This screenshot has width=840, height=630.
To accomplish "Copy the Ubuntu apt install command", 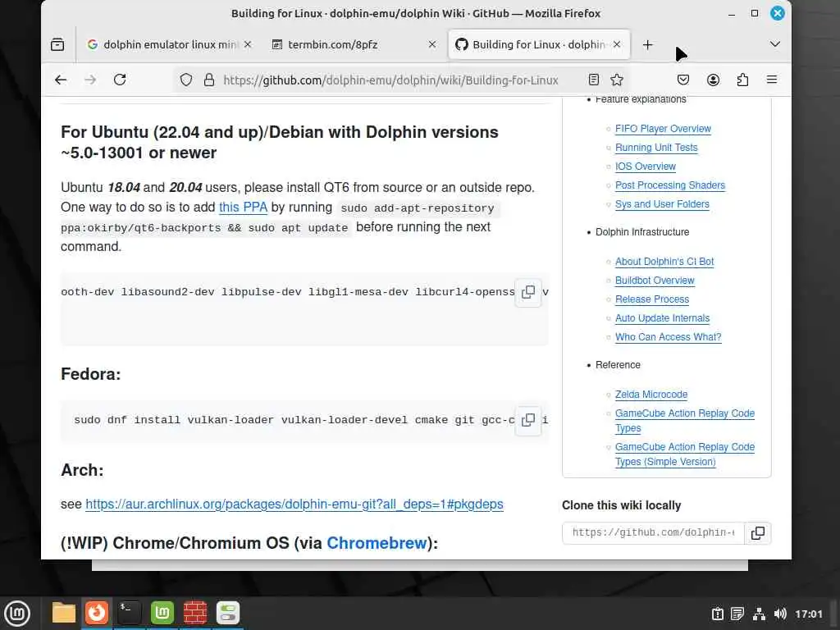I will 528,292.
